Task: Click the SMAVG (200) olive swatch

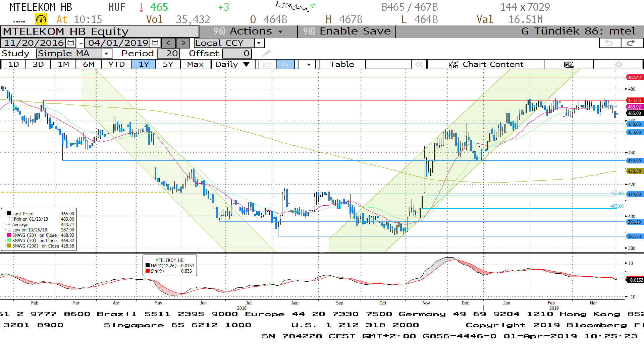Action: tap(9, 246)
